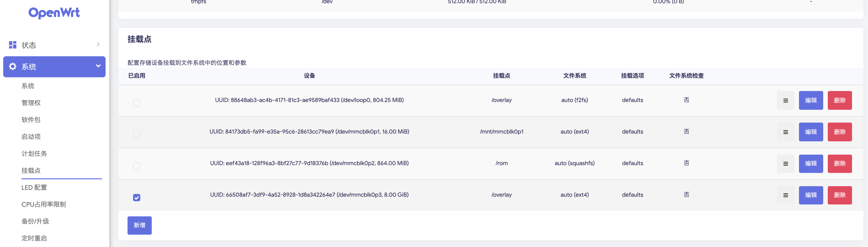Enable the /dev/loop0 overlay mount checkbox

pyautogui.click(x=136, y=103)
